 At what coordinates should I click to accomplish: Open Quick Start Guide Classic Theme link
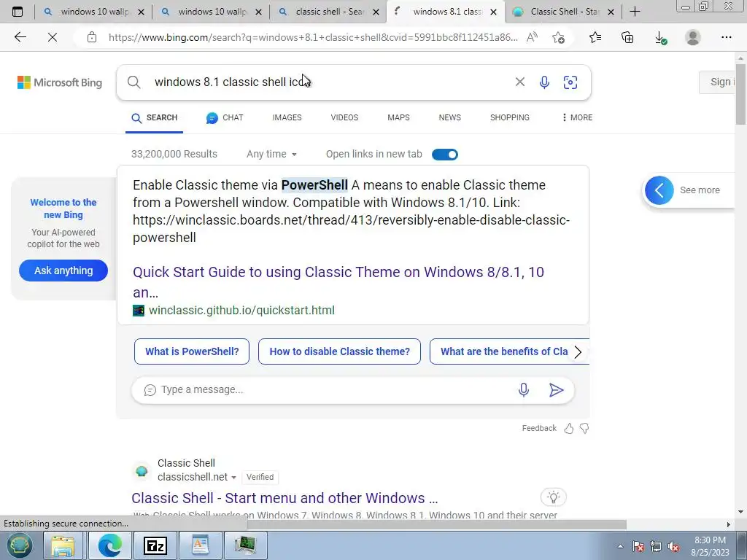(x=338, y=282)
